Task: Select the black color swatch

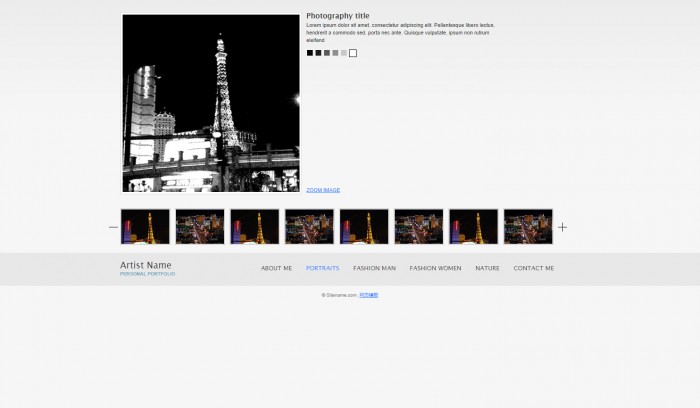Action: pyautogui.click(x=310, y=53)
